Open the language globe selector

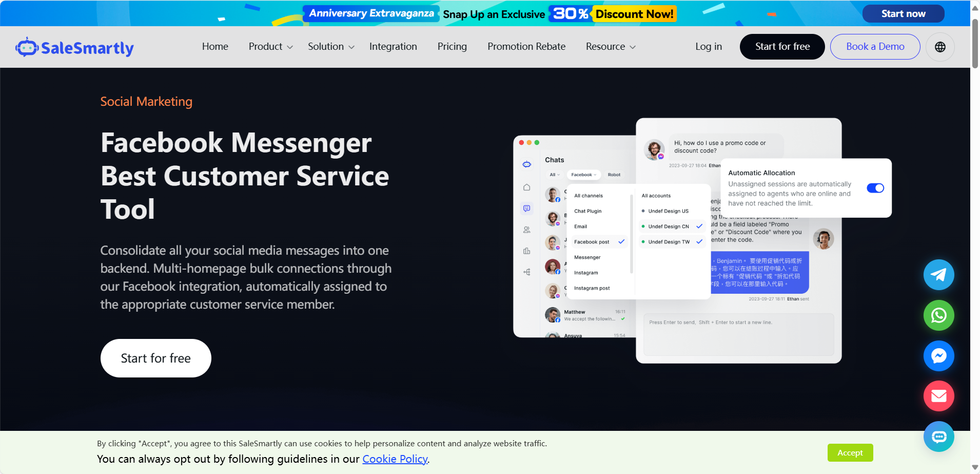coord(940,47)
